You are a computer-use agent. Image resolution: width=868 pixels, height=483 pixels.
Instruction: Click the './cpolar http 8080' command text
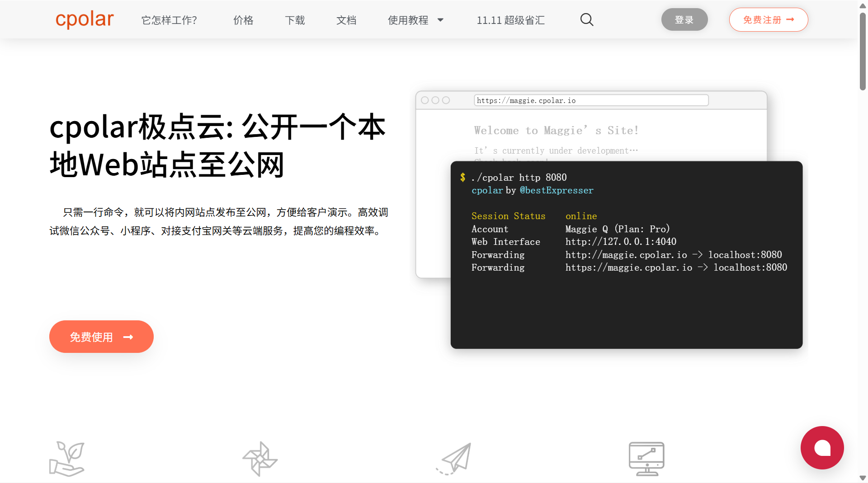pyautogui.click(x=519, y=178)
